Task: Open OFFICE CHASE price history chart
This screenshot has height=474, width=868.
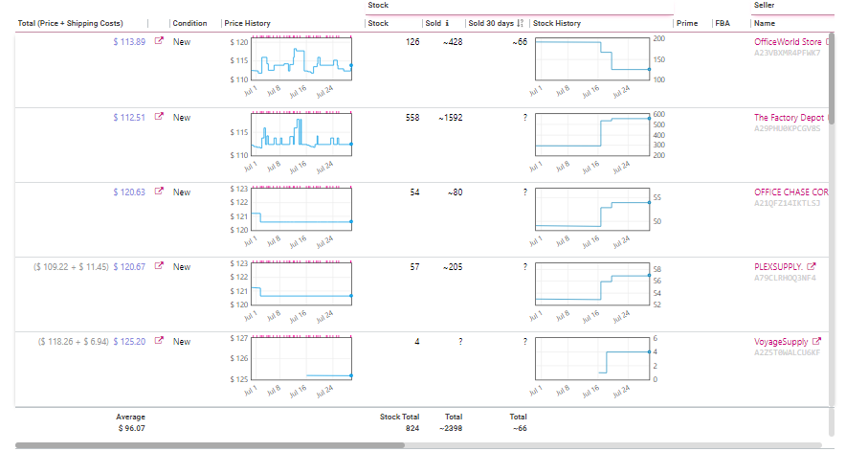Action: 301,209
